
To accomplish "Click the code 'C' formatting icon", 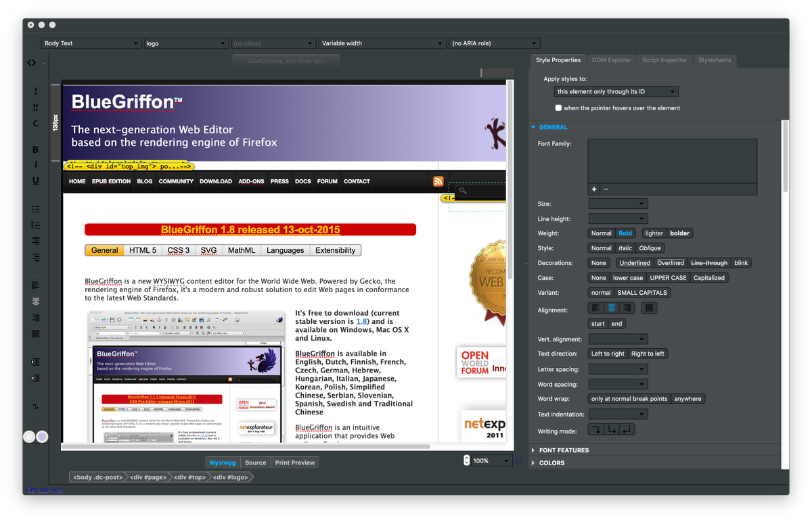I will point(36,124).
